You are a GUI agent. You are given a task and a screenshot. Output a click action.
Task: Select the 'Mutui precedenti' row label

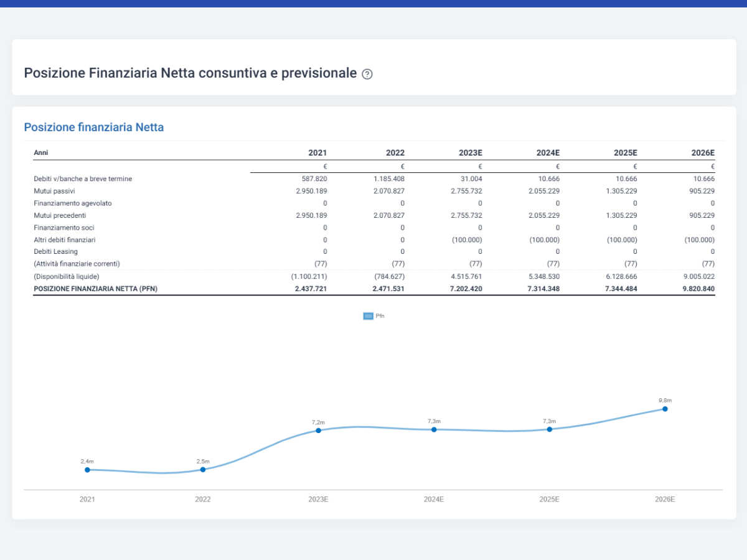[x=60, y=215]
